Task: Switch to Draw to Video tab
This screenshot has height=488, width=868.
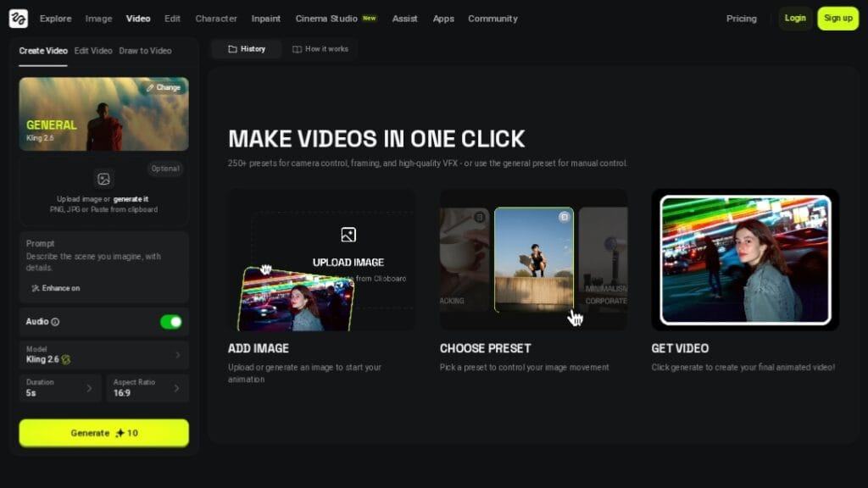Action: click(145, 51)
